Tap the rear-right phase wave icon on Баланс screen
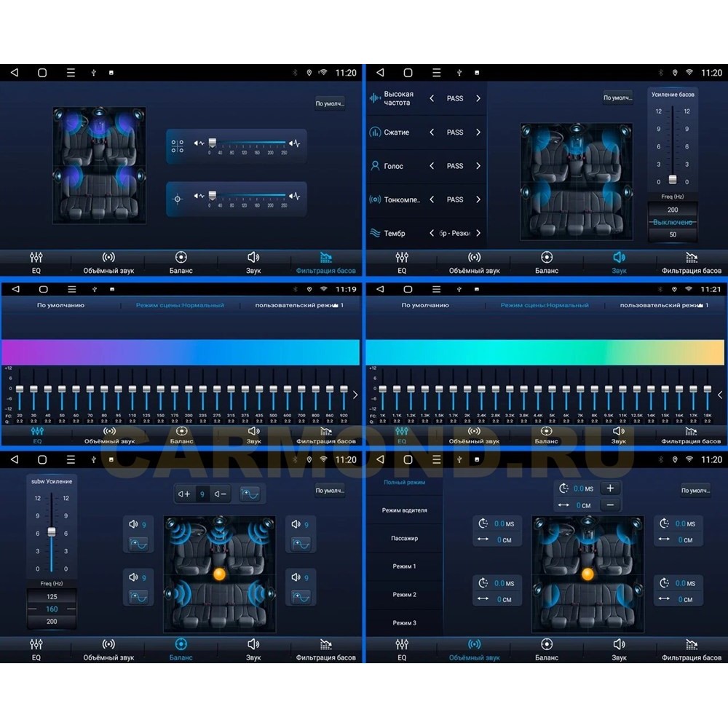Screen dimensions: 728x728 (x=301, y=597)
